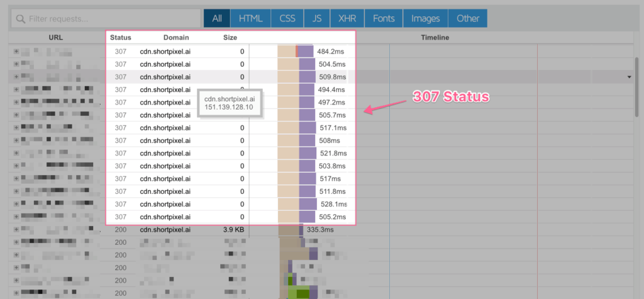Click cdn.shortpixel.ai domain in the 511.8ms row
Image resolution: width=644 pixels, height=299 pixels.
pyautogui.click(x=165, y=191)
